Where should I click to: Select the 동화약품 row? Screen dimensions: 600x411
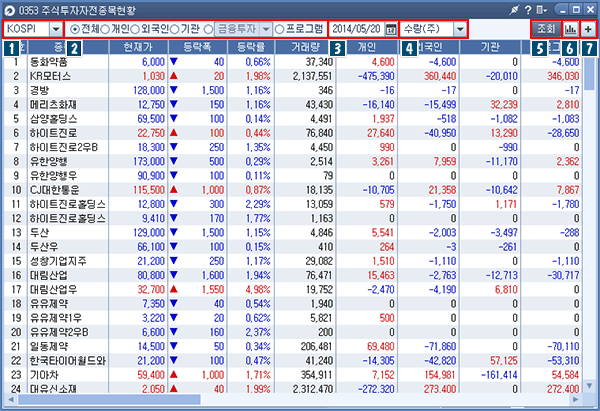click(x=293, y=62)
